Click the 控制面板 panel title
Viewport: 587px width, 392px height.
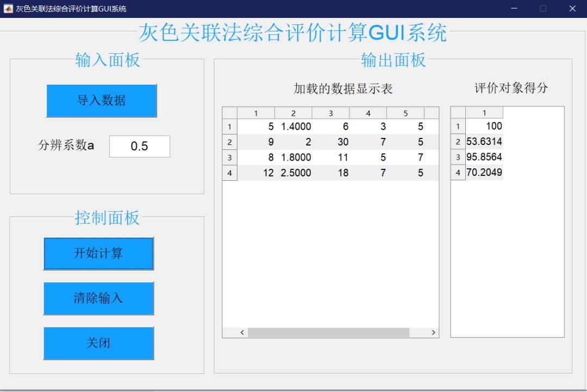tap(107, 218)
